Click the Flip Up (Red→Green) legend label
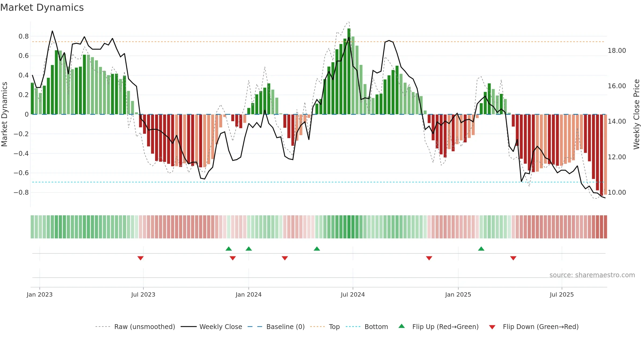 [x=445, y=327]
